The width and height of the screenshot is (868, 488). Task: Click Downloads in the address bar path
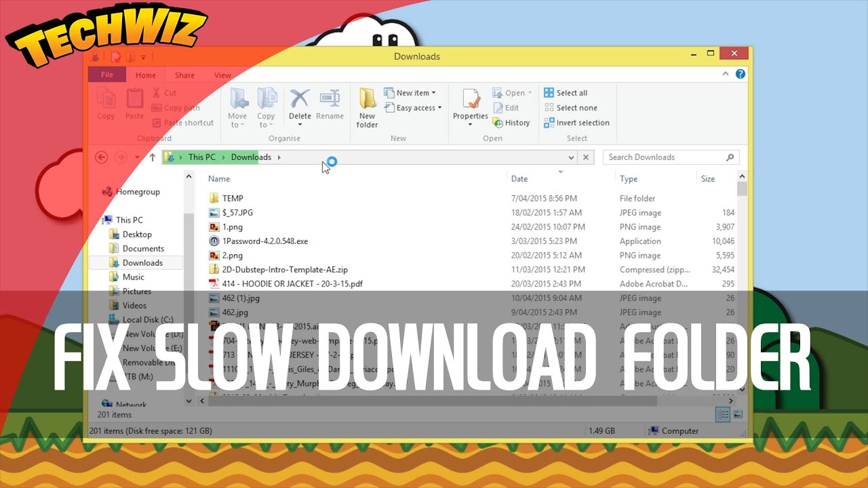[x=251, y=157]
